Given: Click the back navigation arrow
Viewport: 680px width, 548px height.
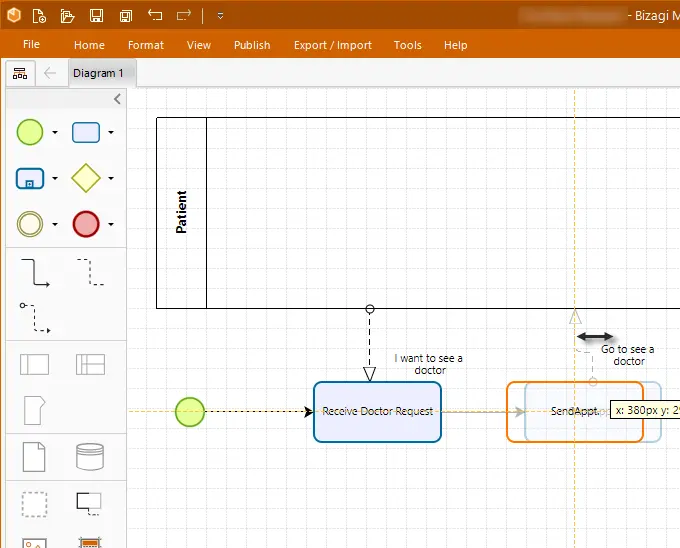Looking at the screenshot, I should [50, 73].
